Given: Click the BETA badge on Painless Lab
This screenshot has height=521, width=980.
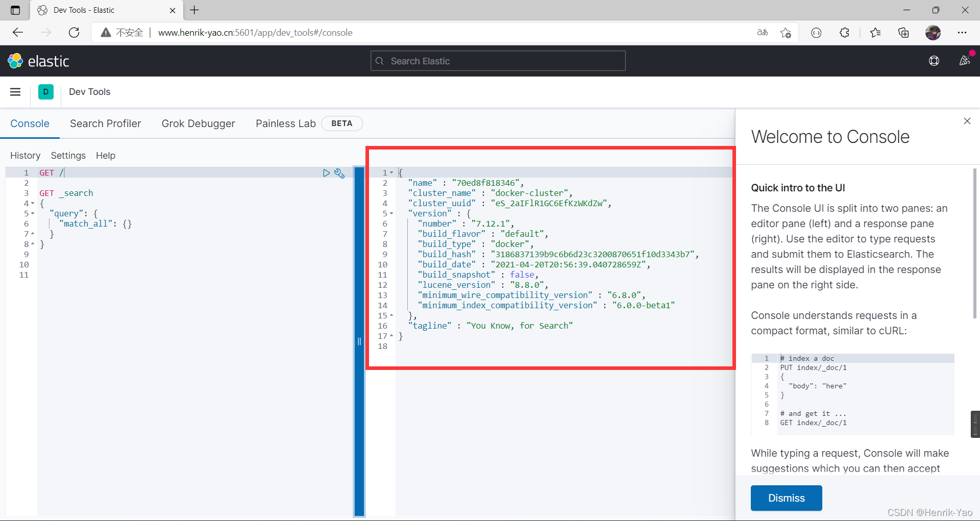Looking at the screenshot, I should tap(341, 123).
